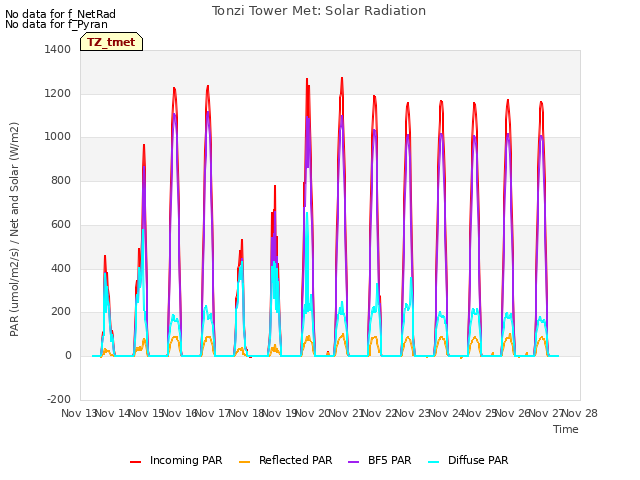Click the 1200 y-axis tick label
This screenshot has width=640, height=480.
58,93
